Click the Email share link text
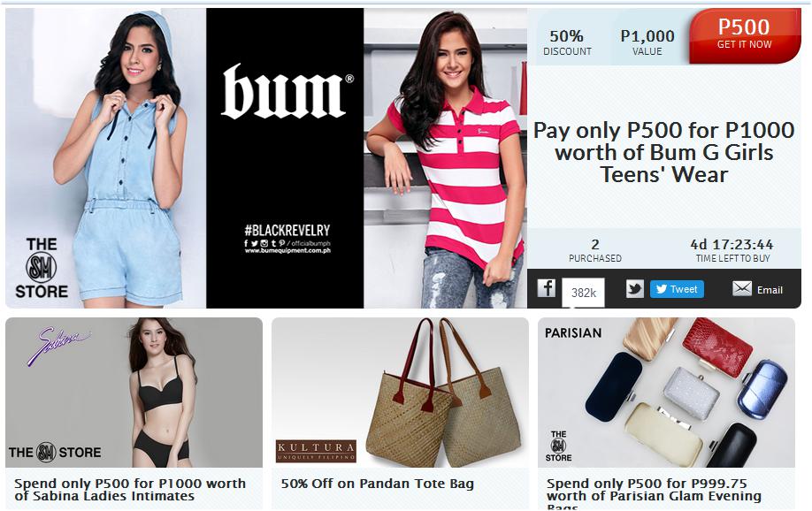Image resolution: width=812 pixels, height=511 pixels. point(770,290)
